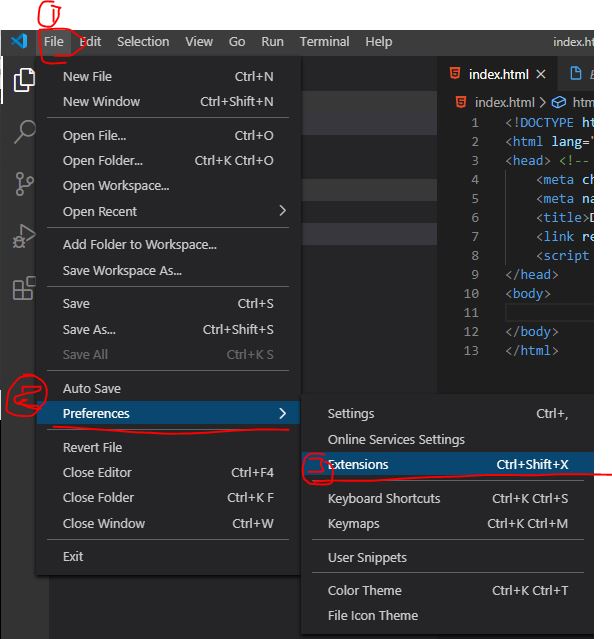Viewport: 612px width, 639px height.
Task: Expand the Open Recent submenu
Action: [168, 212]
